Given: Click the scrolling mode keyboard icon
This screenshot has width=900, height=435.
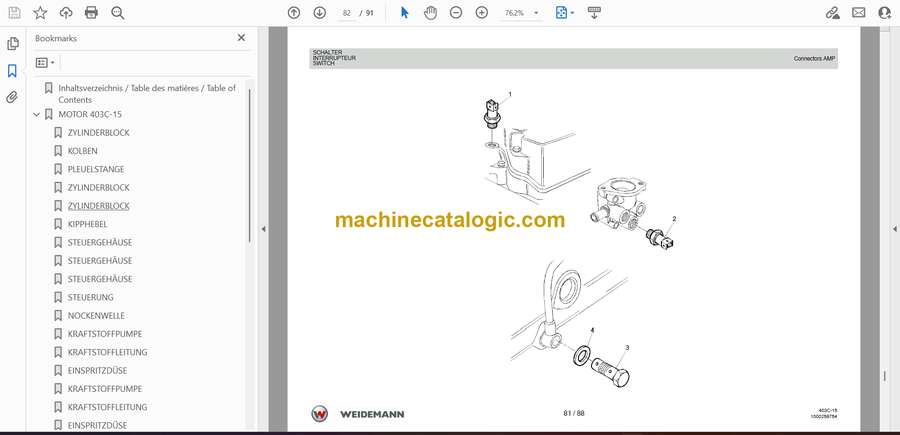Looking at the screenshot, I should click(594, 13).
